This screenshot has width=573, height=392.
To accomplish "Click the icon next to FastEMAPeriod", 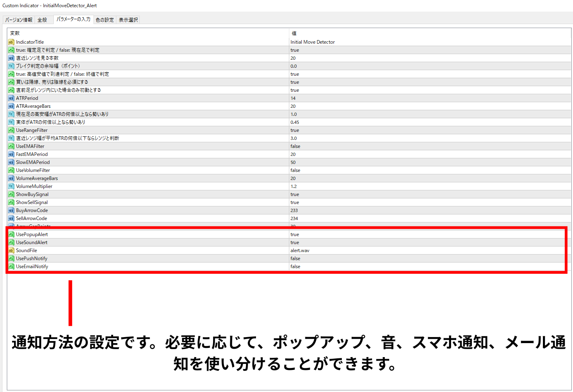I will coord(11,154).
